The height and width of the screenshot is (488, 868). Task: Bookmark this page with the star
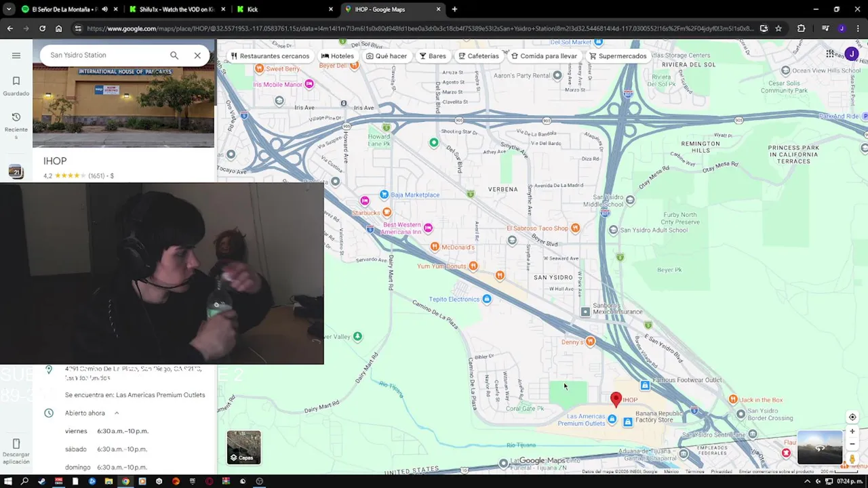pos(778,28)
